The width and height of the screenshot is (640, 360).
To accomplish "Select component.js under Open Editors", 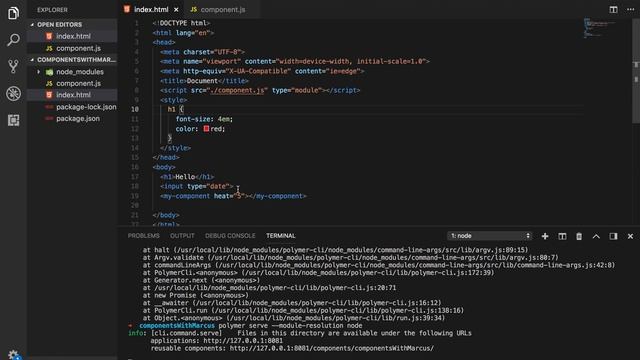I will (x=72, y=48).
